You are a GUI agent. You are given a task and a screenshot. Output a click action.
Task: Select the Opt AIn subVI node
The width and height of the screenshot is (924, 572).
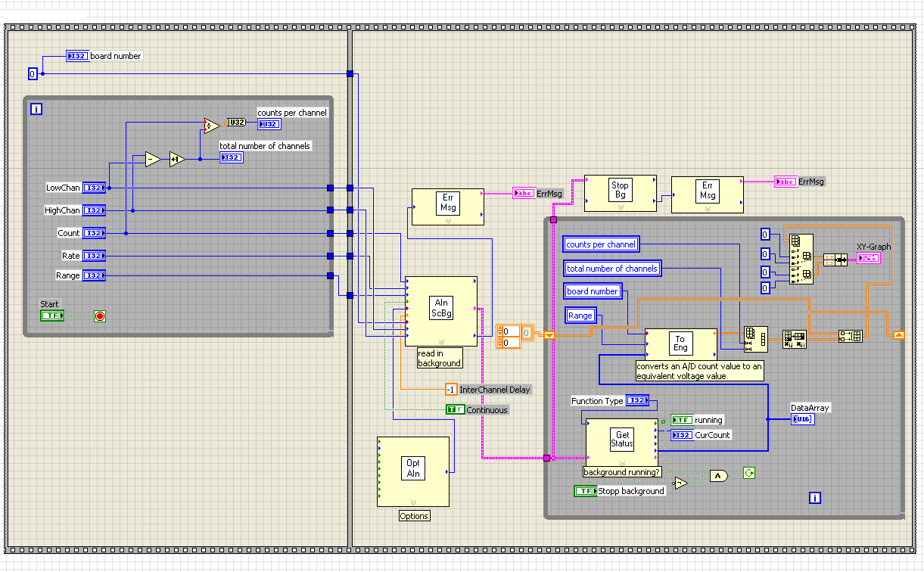pyautogui.click(x=413, y=471)
